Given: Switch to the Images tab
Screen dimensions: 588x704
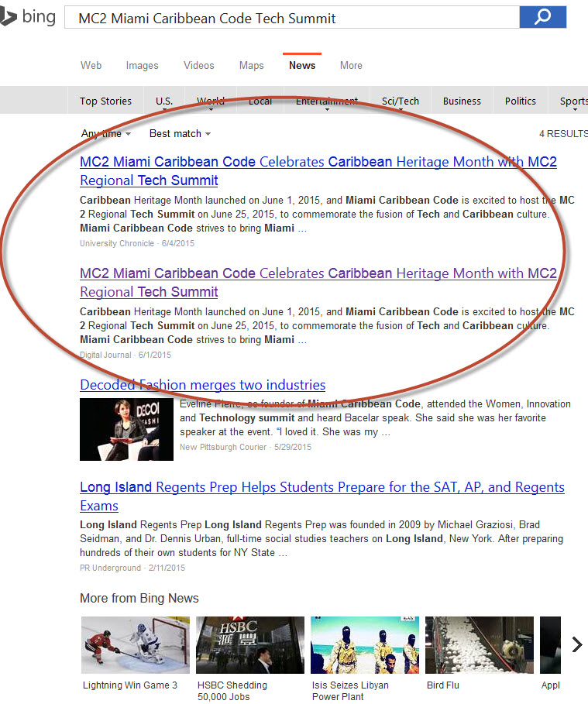Looking at the screenshot, I should pos(143,65).
